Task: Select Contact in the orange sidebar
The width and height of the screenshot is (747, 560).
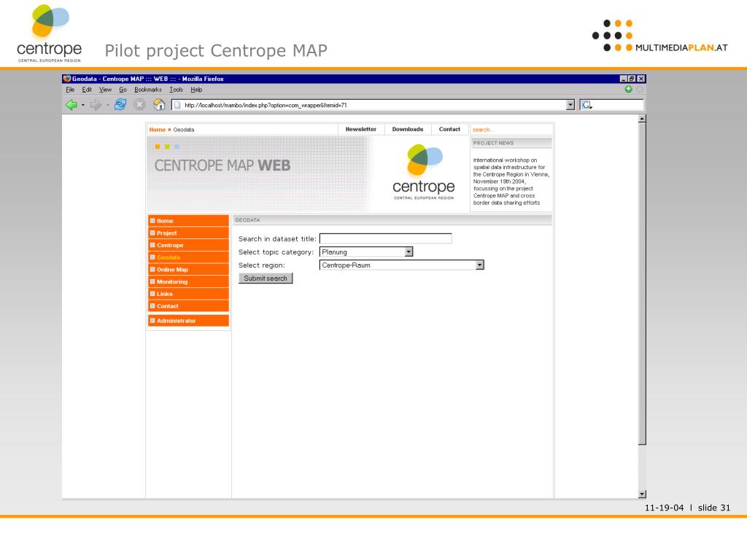Action: [x=188, y=306]
